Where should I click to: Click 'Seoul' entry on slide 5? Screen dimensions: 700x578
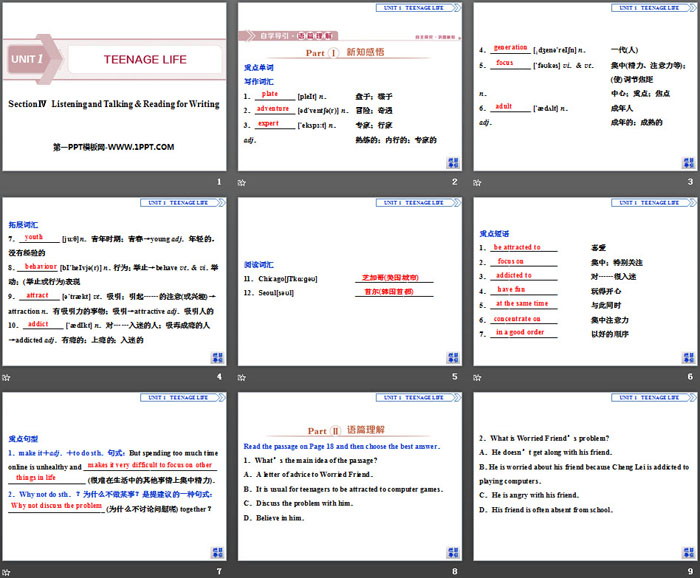269,293
